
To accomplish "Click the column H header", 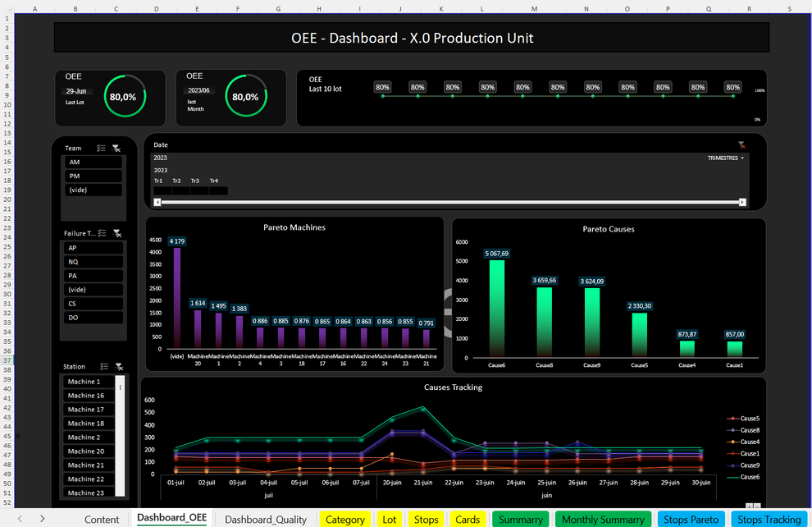I will pyautogui.click(x=319, y=8).
